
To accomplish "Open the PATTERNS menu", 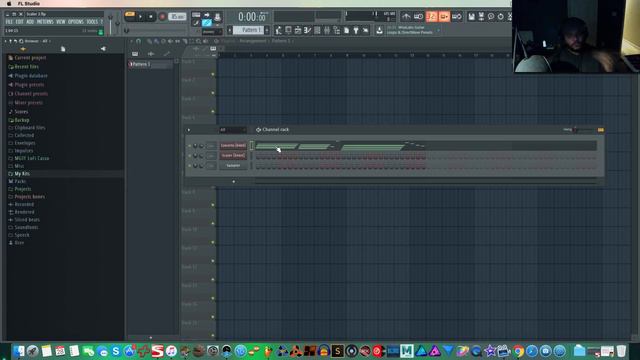I will (45, 22).
